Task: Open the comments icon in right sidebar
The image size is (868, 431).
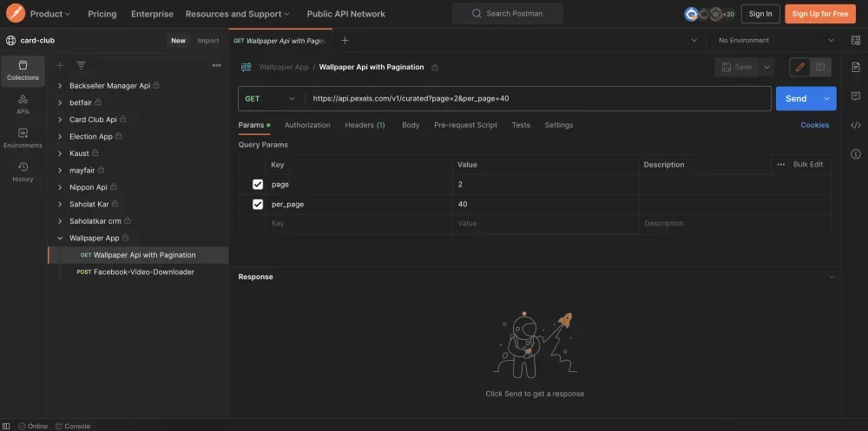Action: tap(855, 95)
